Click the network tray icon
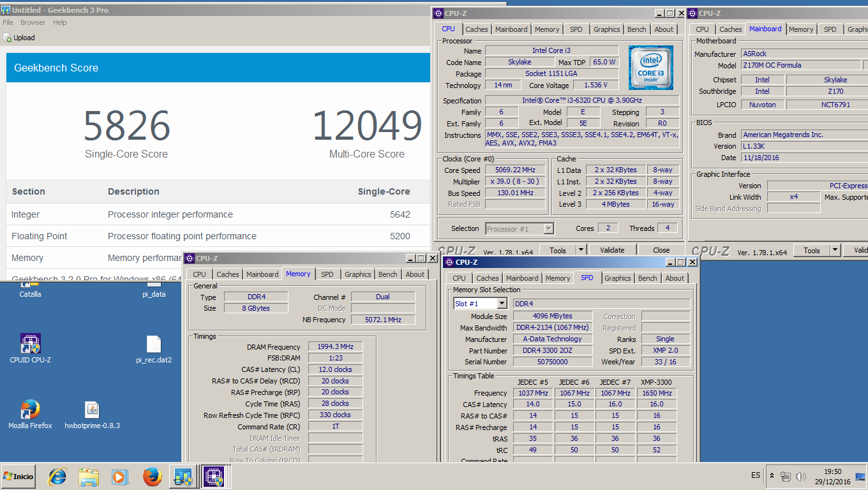Image resolution: width=868 pixels, height=490 pixels. click(786, 476)
